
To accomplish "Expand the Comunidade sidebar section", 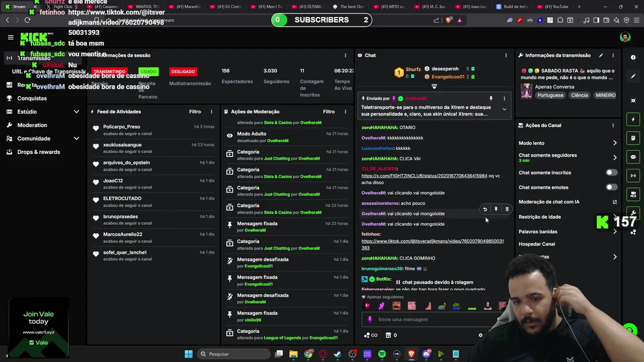I will (76, 138).
